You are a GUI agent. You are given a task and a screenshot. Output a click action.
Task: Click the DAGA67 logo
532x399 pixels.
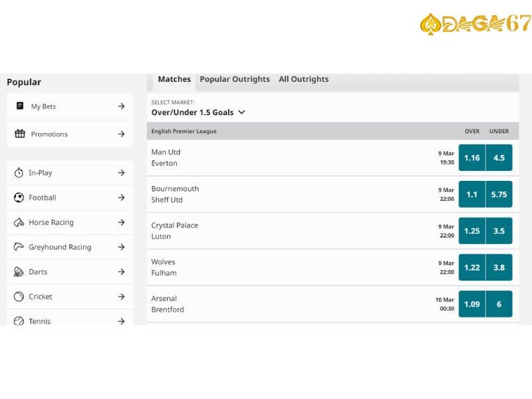pos(475,24)
